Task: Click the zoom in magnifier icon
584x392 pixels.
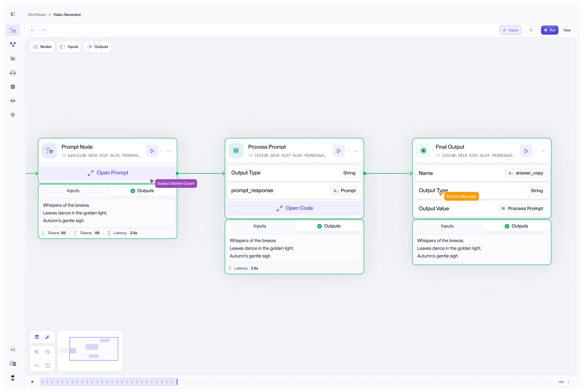Action: [x=37, y=352]
